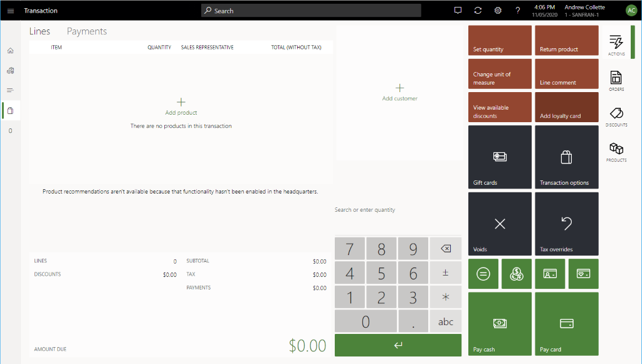Tap numpad key 1
Image resolution: width=642 pixels, height=364 pixels.
tap(350, 297)
